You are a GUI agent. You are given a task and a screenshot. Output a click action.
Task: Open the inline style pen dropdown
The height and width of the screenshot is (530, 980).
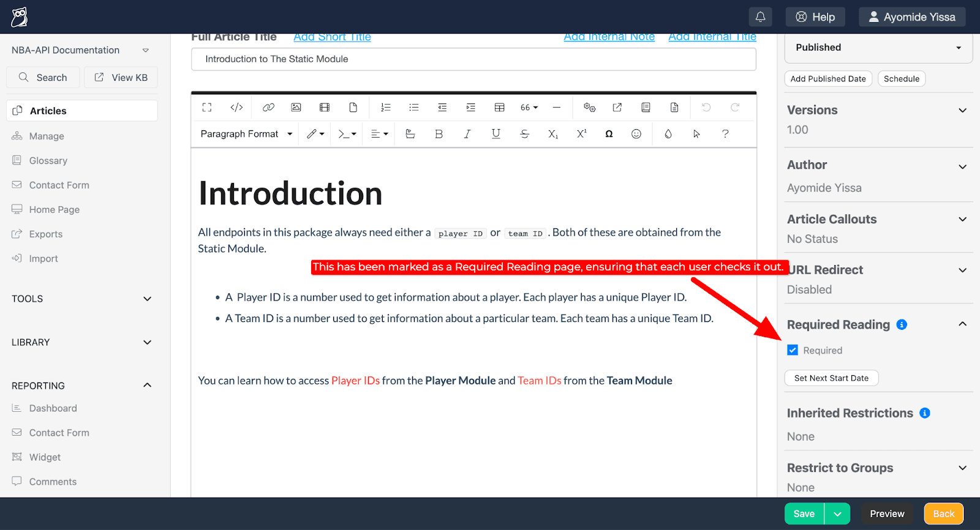pos(315,134)
